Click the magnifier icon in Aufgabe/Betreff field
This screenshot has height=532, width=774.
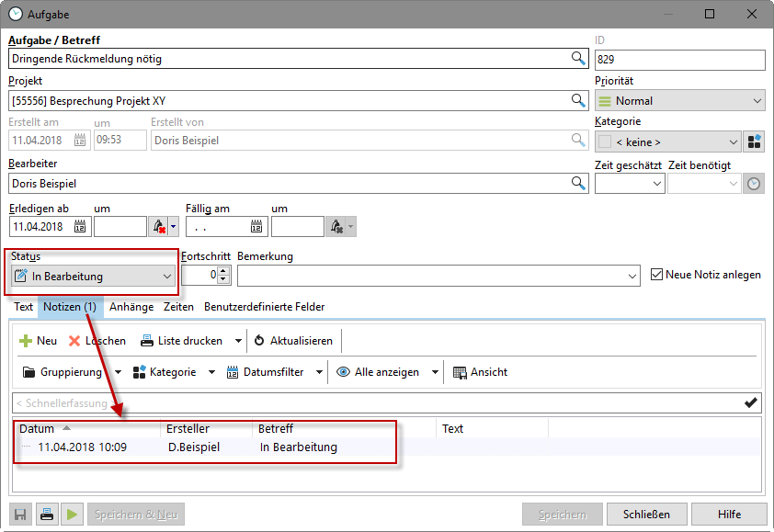[578, 59]
